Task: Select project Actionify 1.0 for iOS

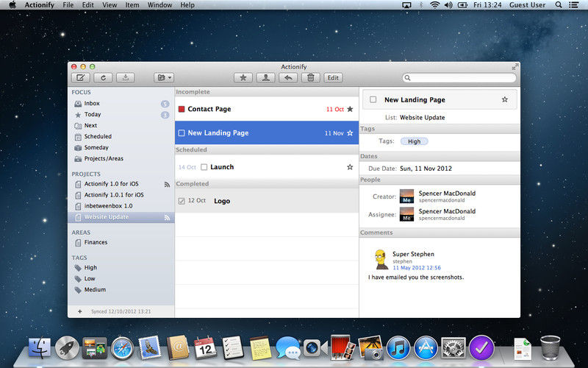Action: [x=121, y=184]
